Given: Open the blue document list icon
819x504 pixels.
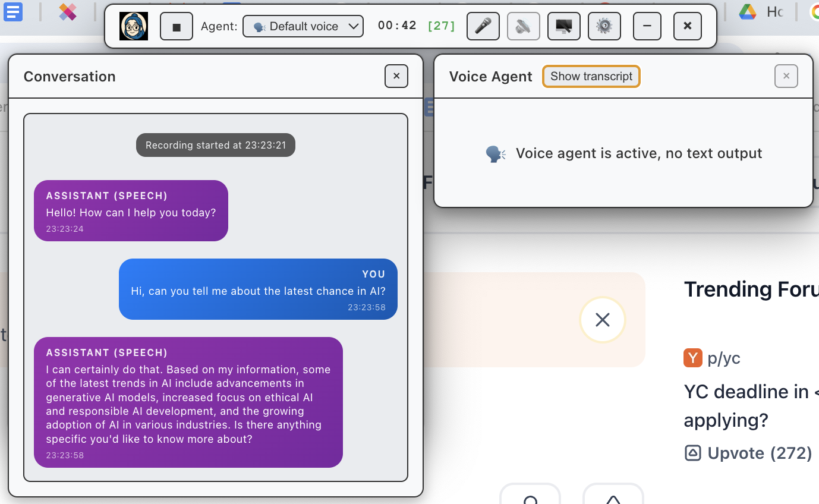Looking at the screenshot, I should click(x=13, y=12).
